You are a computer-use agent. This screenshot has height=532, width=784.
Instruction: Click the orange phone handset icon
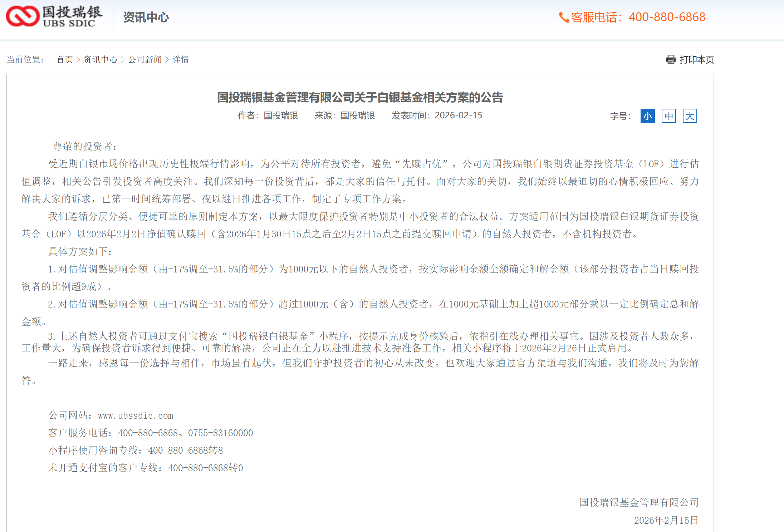(x=563, y=17)
